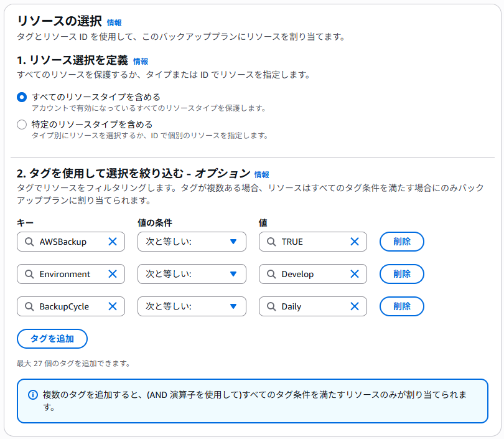This screenshot has width=504, height=439.
Task: Open 情報 link next to リソースの選択 heading
Action: (x=114, y=23)
